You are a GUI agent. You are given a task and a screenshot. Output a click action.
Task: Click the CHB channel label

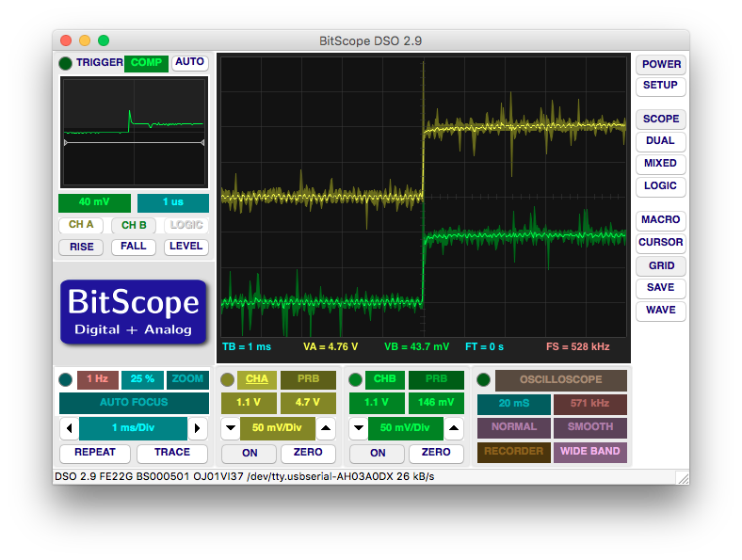pos(384,379)
